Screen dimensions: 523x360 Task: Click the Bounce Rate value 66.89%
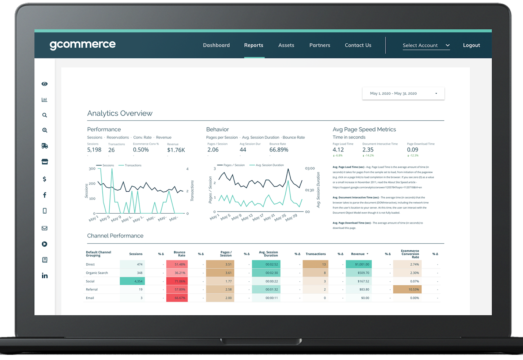(279, 150)
